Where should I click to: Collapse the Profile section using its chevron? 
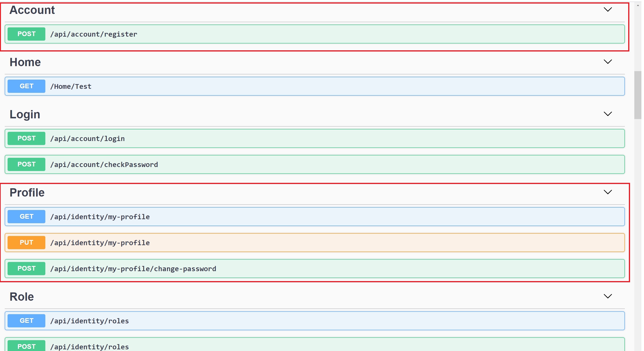pyautogui.click(x=608, y=192)
